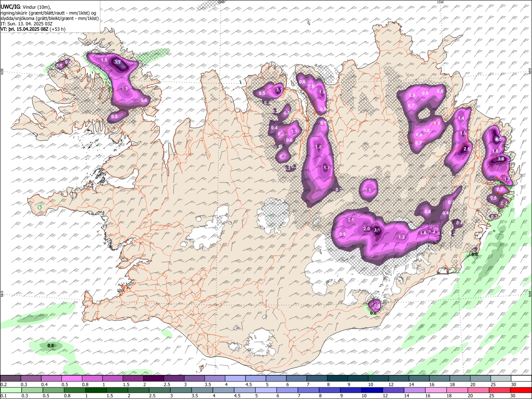Click the 3.7 precipitation value label
Screen dimensions: 532x399
click(118, 62)
